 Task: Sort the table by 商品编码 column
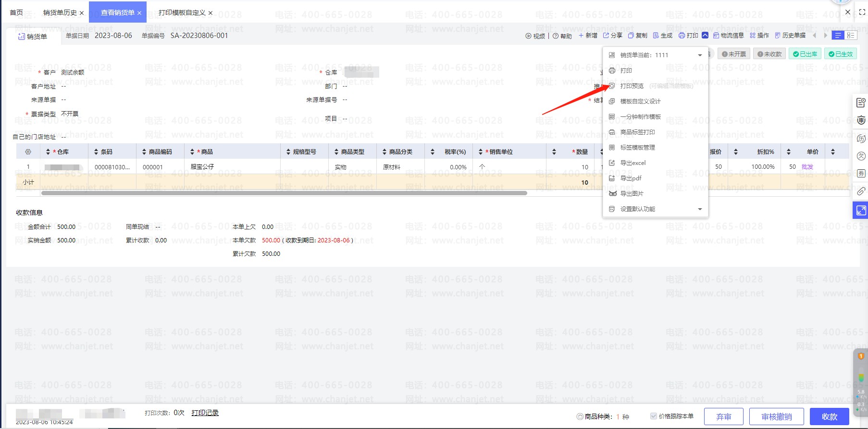(144, 152)
